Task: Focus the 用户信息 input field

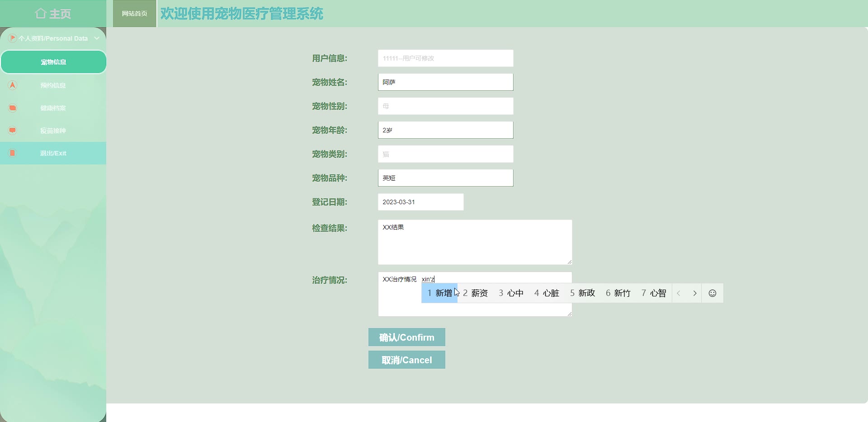Action: pos(446,58)
